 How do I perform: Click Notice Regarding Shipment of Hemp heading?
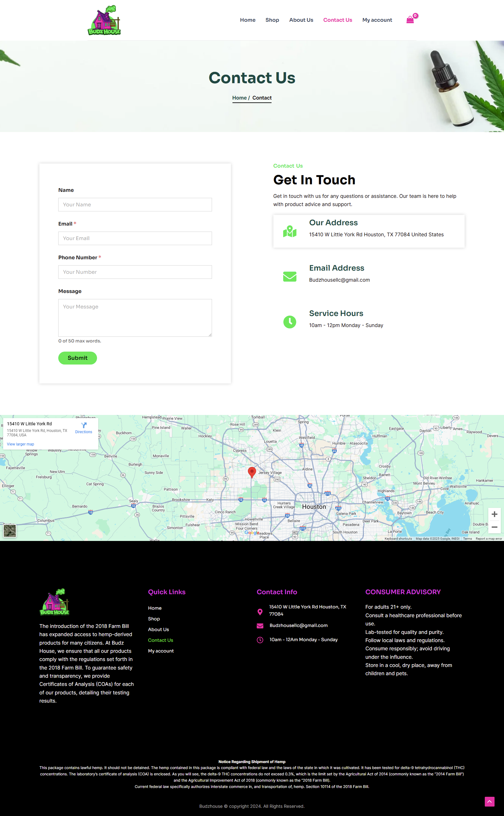[252, 762]
